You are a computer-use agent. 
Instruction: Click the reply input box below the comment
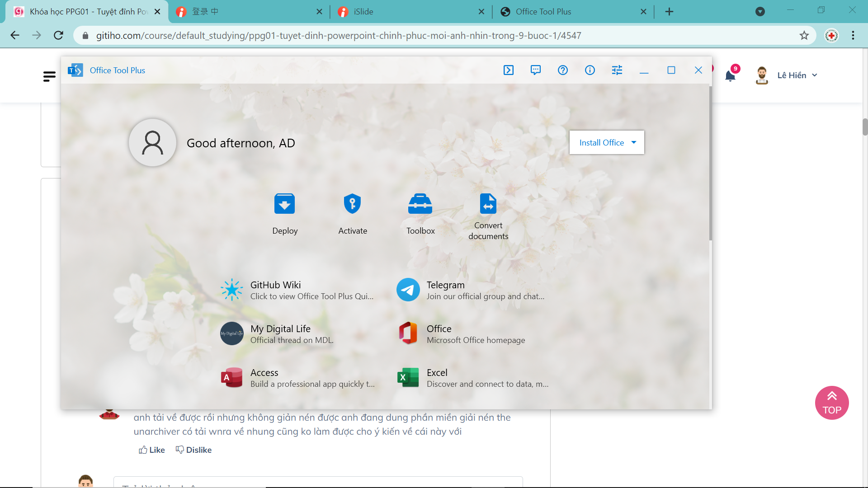coord(318,482)
